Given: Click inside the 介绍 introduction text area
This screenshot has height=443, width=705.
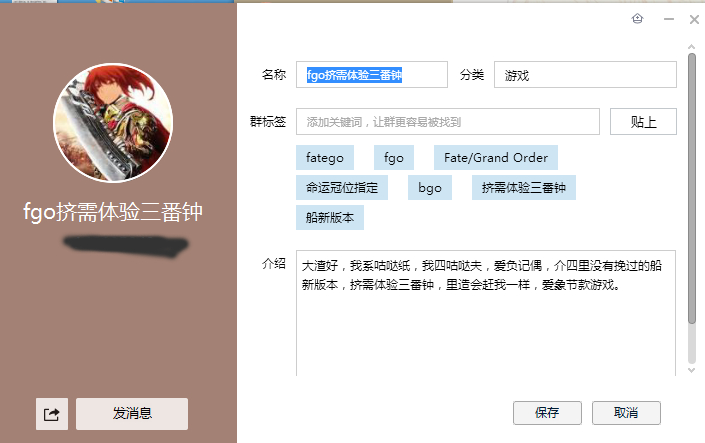Looking at the screenshot, I should (486, 313).
